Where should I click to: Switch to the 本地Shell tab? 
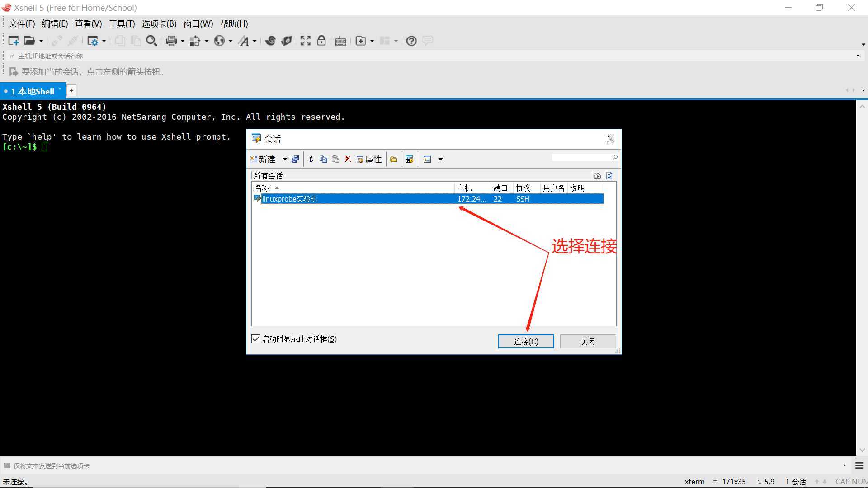pos(32,91)
